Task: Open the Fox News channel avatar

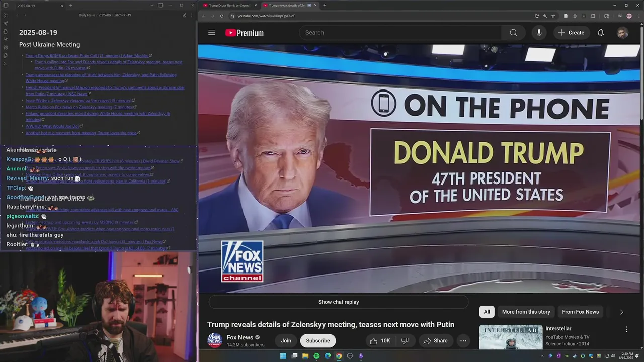Action: [x=215, y=340]
